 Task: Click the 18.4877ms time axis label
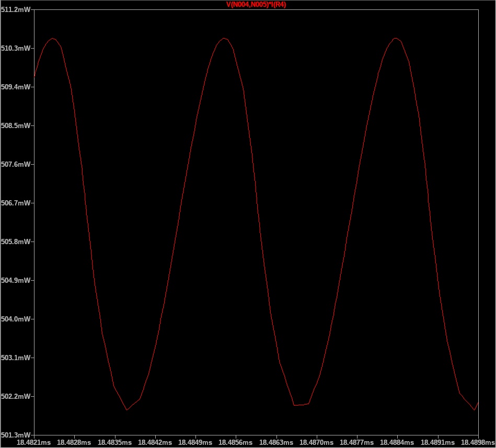pyautogui.click(x=357, y=442)
